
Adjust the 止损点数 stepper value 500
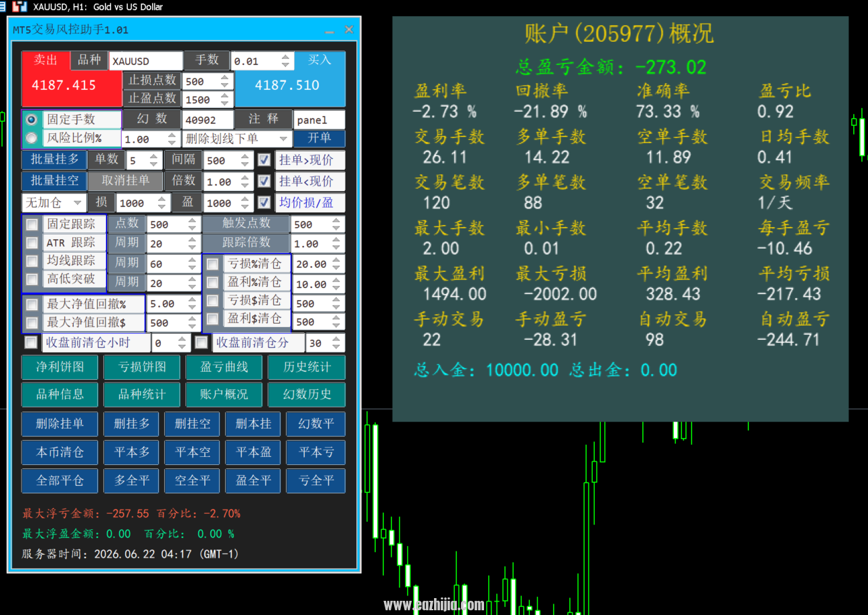(208, 81)
